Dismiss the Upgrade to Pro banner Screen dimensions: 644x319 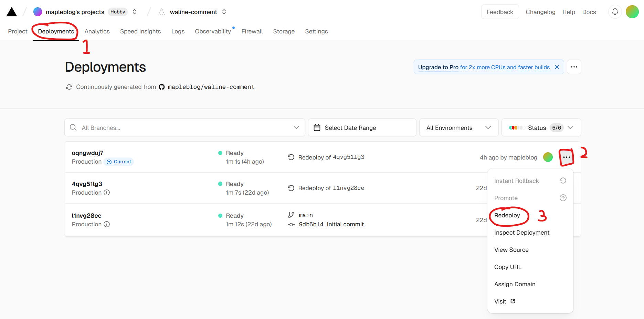[557, 67]
